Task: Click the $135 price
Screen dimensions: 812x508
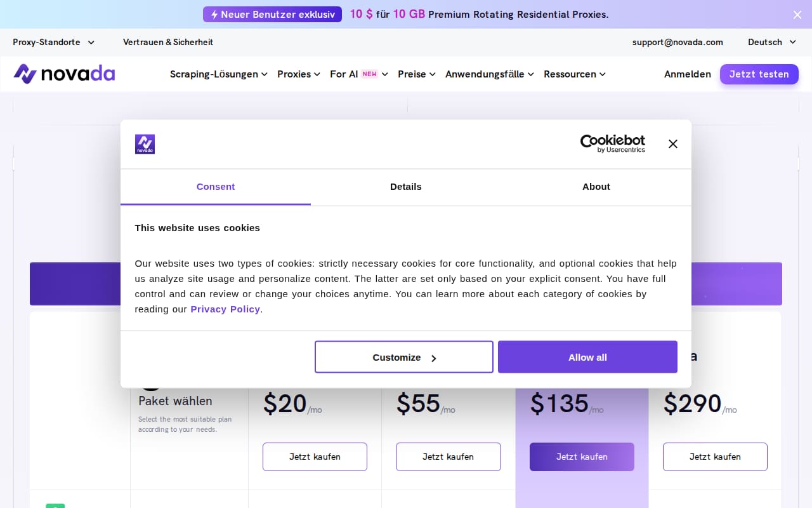Action: click(x=560, y=404)
